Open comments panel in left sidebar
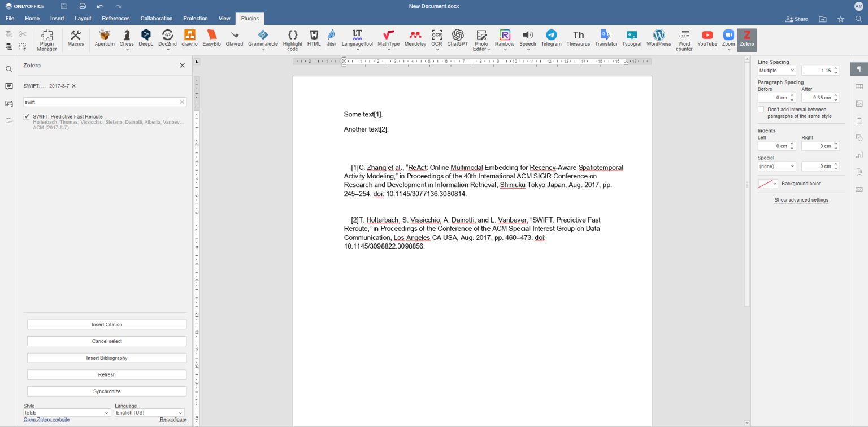 (8, 86)
